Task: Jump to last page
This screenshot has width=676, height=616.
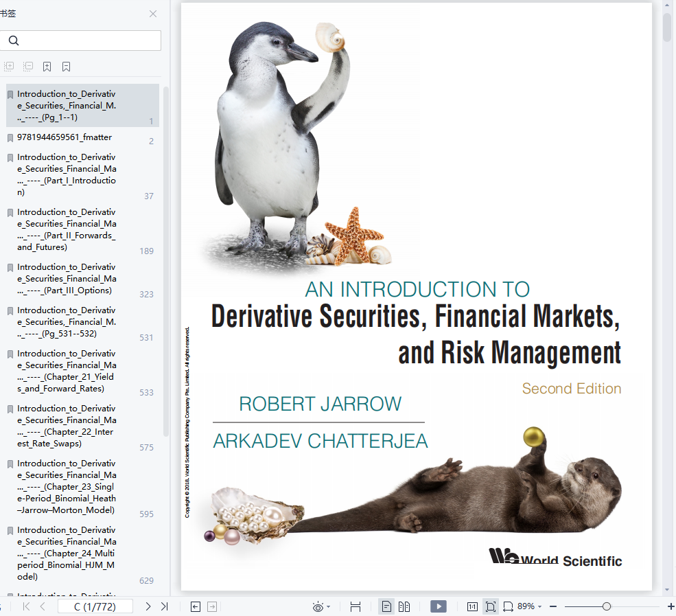Action: coord(164,606)
